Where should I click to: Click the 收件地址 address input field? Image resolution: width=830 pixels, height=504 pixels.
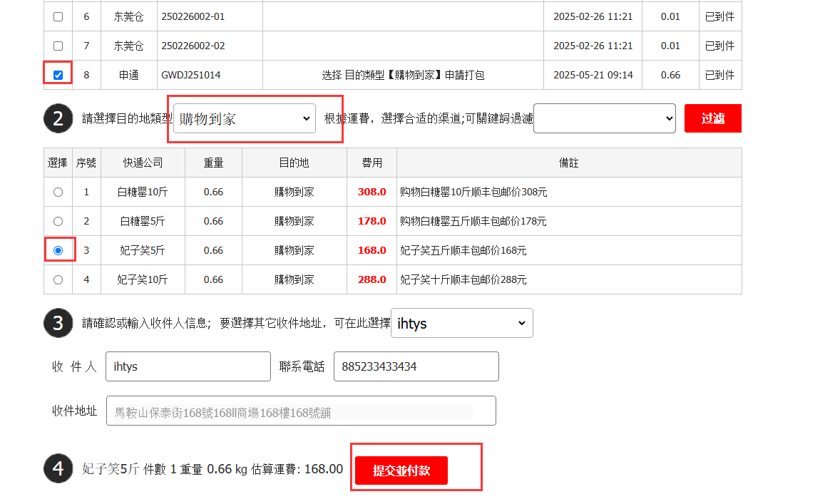(x=300, y=411)
